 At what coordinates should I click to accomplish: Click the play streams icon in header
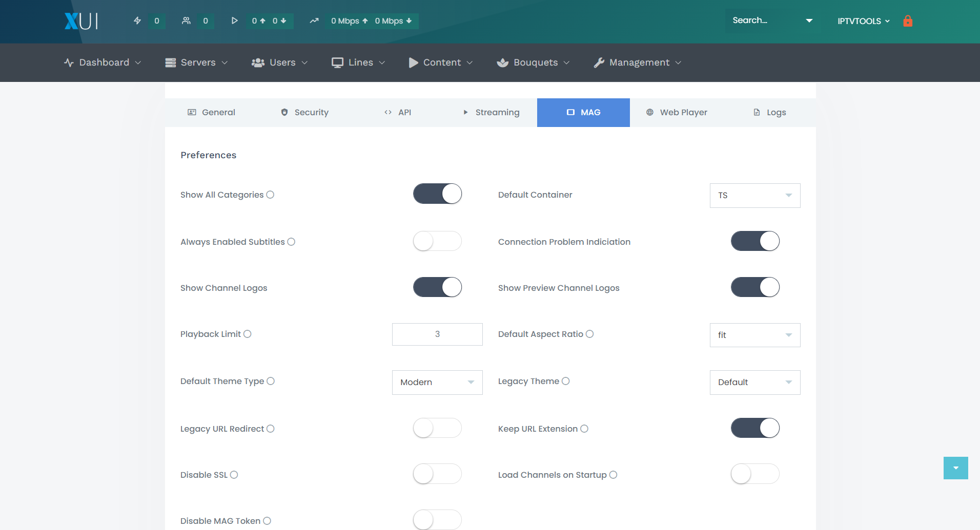(234, 21)
